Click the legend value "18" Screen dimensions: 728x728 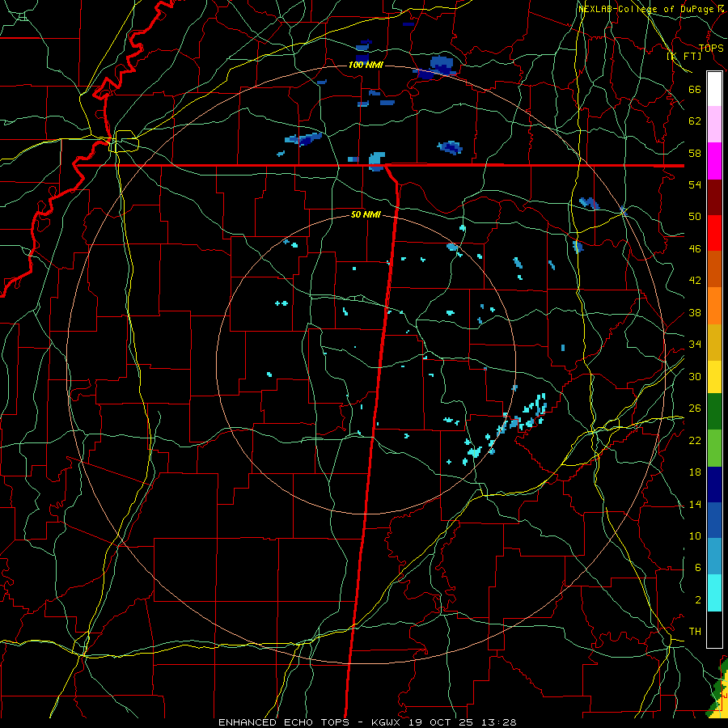point(695,472)
